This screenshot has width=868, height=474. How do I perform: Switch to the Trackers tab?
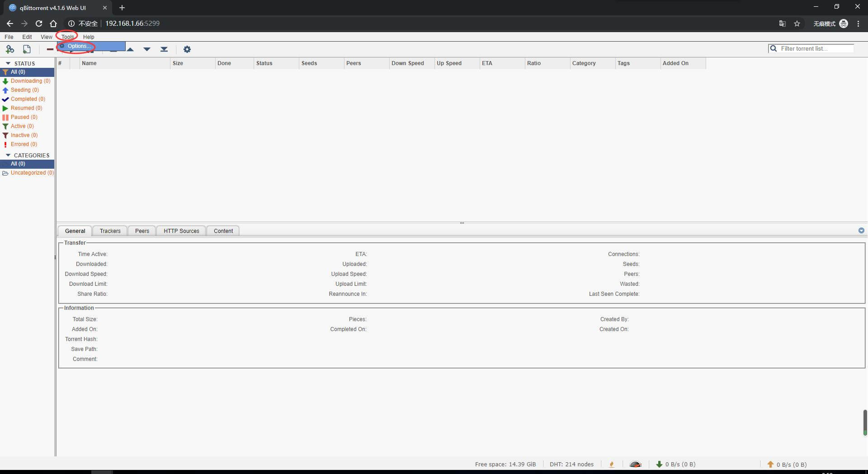click(x=110, y=231)
